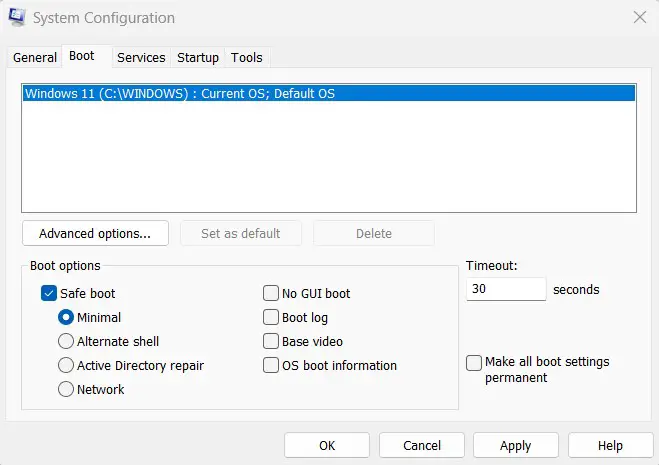Go to the Startup tab

click(x=198, y=58)
